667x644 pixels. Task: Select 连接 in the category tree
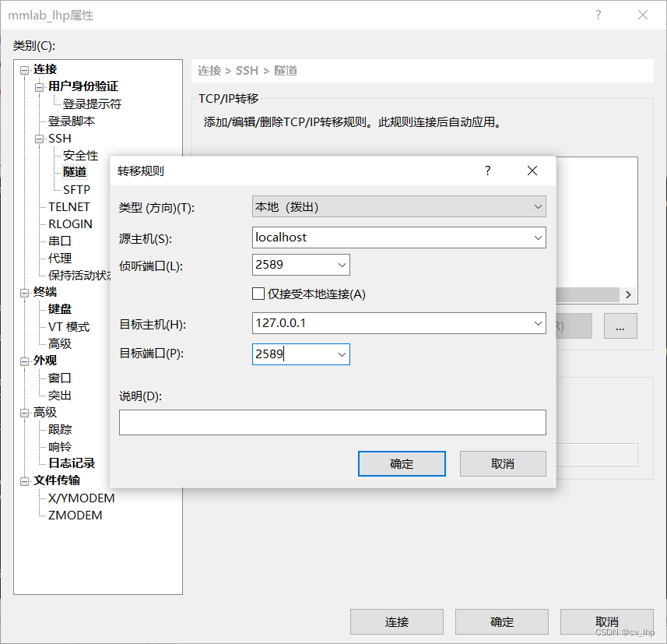45,69
